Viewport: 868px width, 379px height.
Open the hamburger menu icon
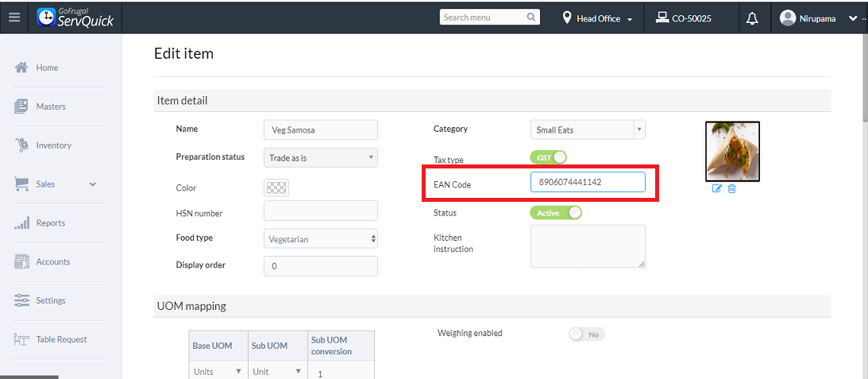pyautogui.click(x=14, y=17)
